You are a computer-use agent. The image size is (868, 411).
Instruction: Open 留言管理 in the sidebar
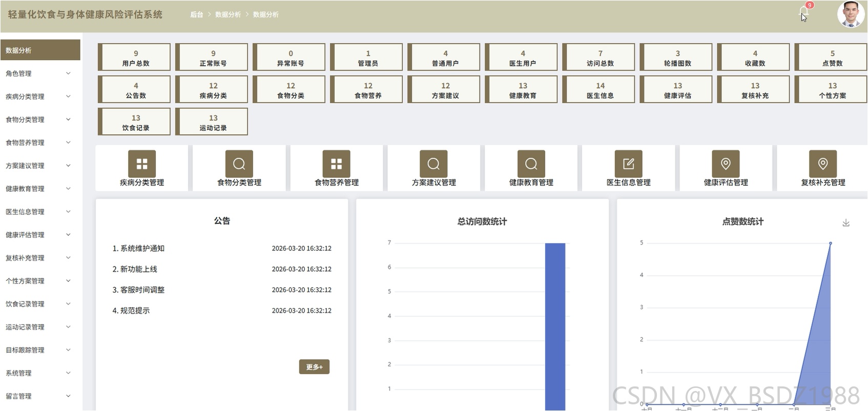click(x=40, y=396)
